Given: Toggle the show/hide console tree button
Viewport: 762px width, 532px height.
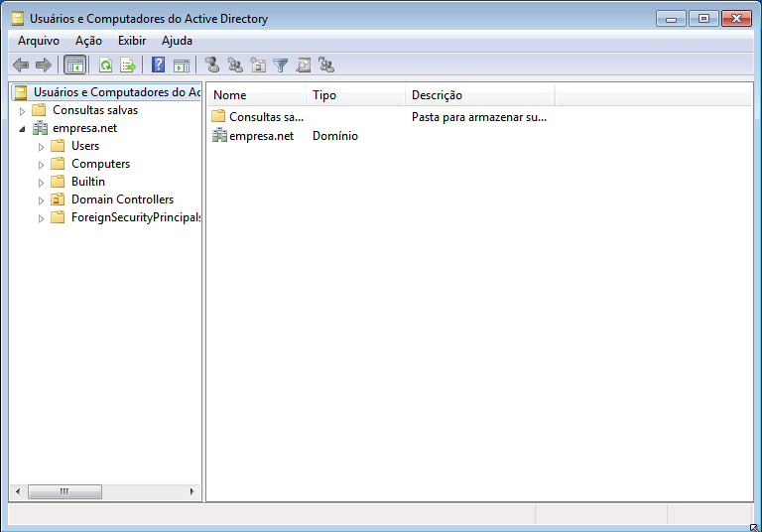Looking at the screenshot, I should coord(74,65).
